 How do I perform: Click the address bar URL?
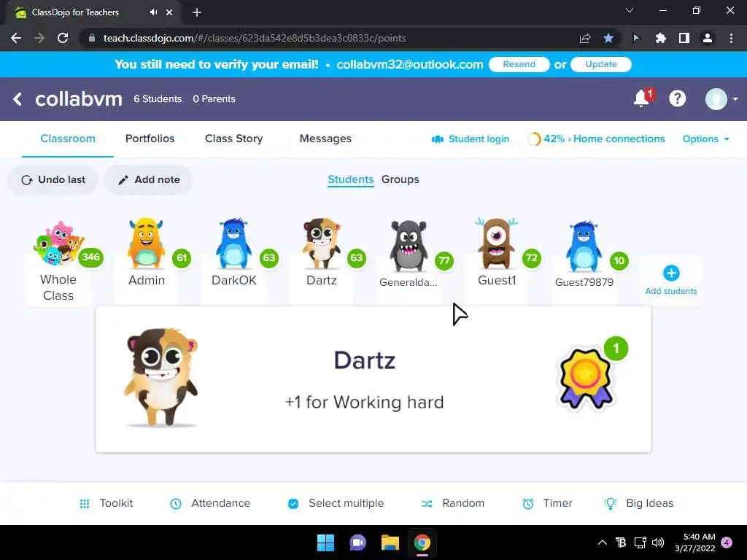pyautogui.click(x=255, y=38)
